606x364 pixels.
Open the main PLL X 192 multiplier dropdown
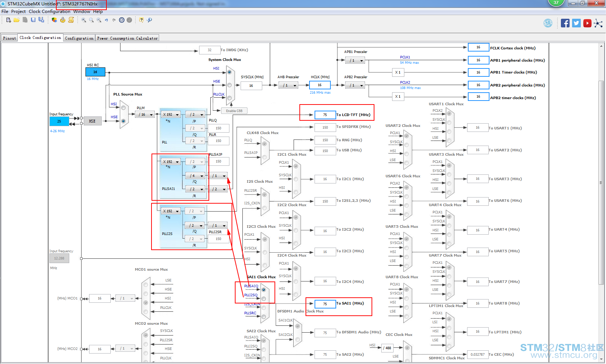(171, 115)
